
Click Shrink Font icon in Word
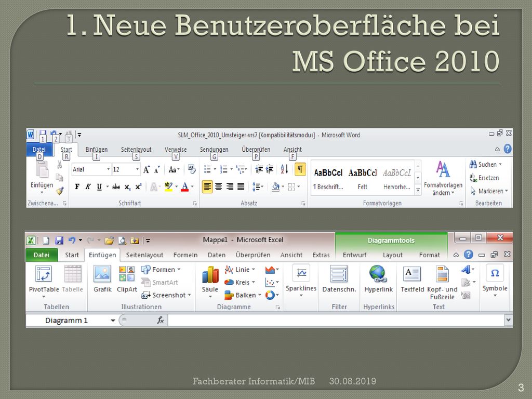pos(157,170)
